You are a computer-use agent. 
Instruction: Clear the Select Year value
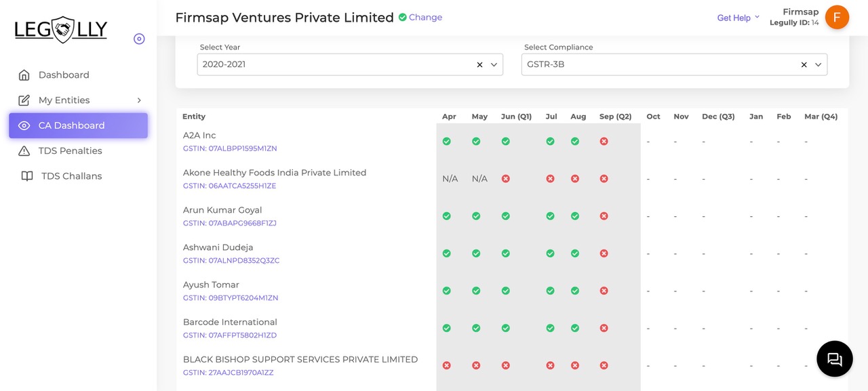(x=479, y=65)
